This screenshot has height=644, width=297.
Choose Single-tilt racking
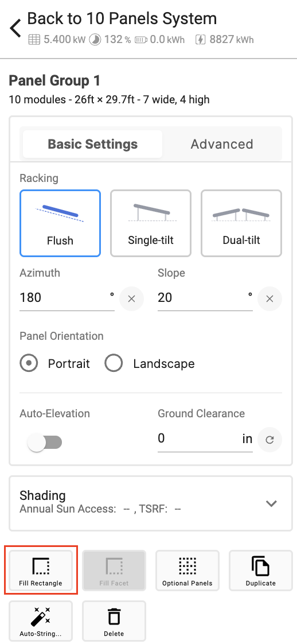pos(151,223)
